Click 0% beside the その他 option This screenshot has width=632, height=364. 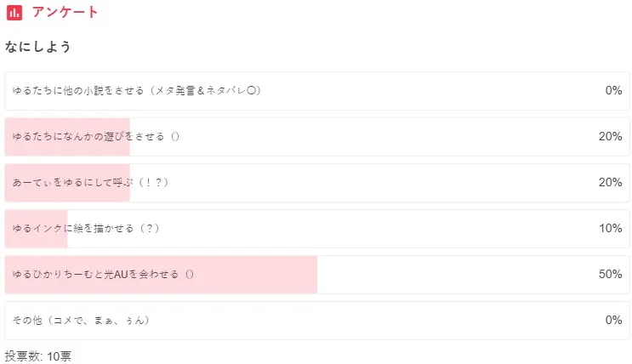tap(613, 321)
